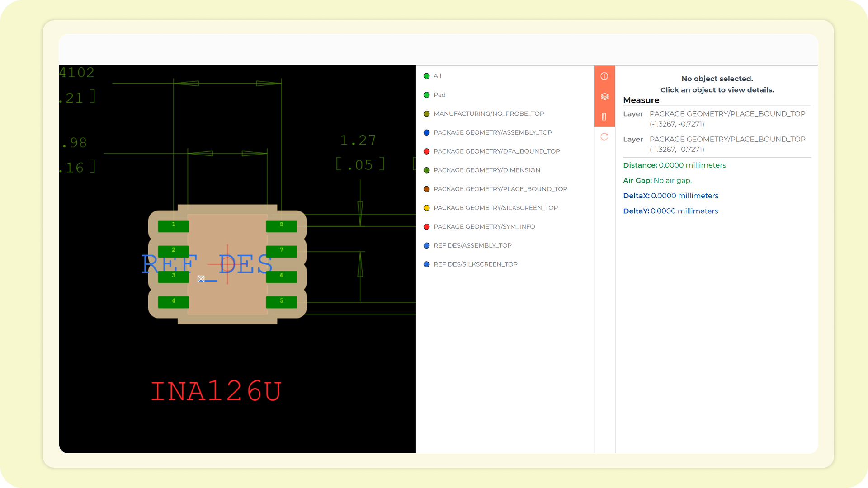Click the brown dot beside PLACE_BOUND_TOP in layer list

click(x=426, y=189)
